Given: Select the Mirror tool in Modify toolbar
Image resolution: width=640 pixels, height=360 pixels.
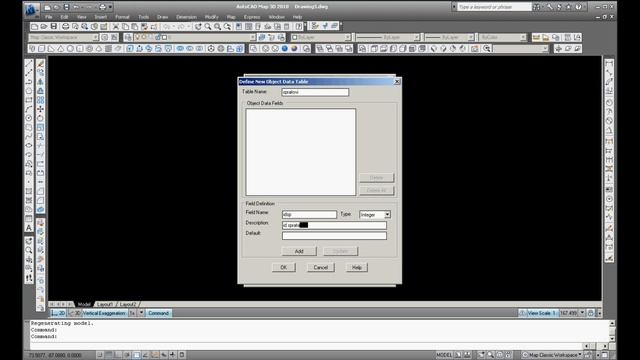Looking at the screenshot, I should coord(40,82).
